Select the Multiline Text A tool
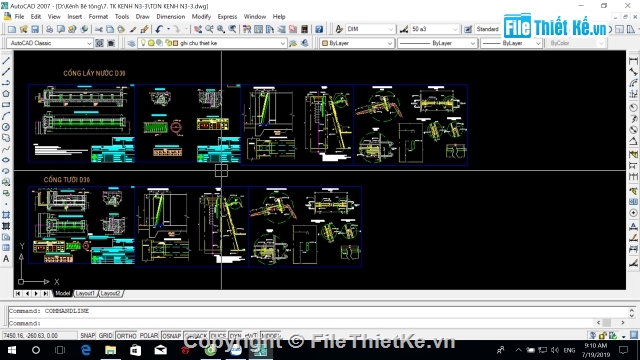640x360 pixels. click(6, 259)
